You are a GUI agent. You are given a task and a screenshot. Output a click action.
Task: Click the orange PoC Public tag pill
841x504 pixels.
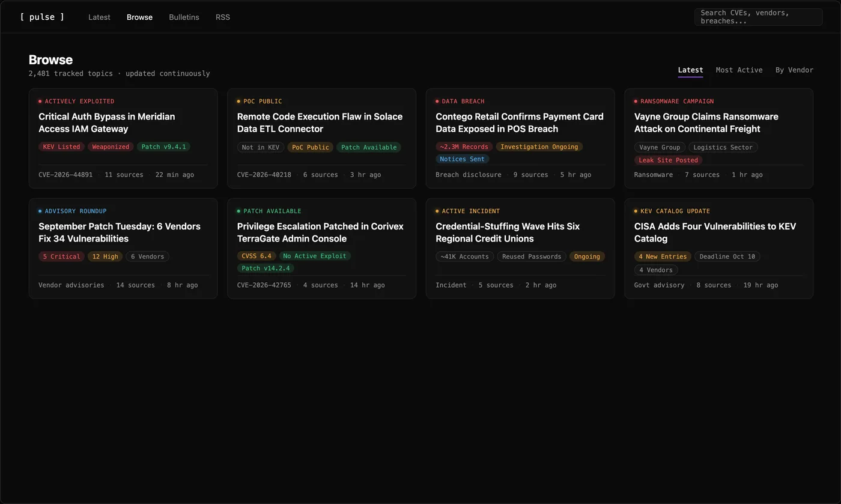311,147
